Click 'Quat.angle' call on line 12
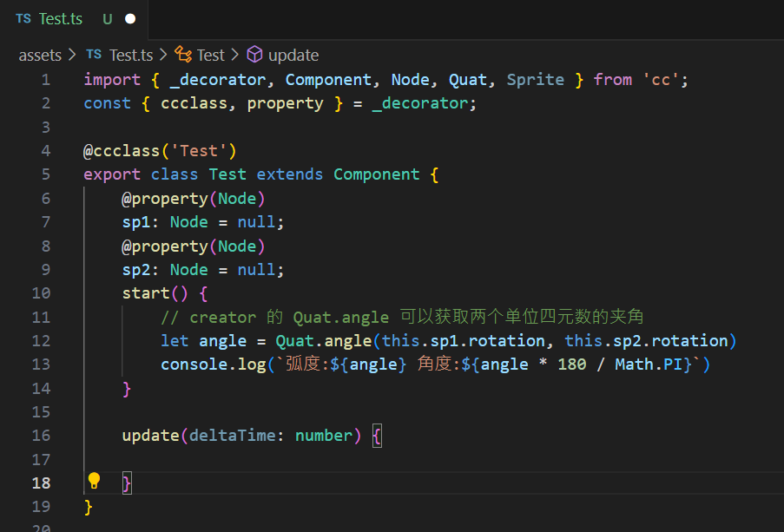This screenshot has width=784, height=532. pyautogui.click(x=324, y=341)
